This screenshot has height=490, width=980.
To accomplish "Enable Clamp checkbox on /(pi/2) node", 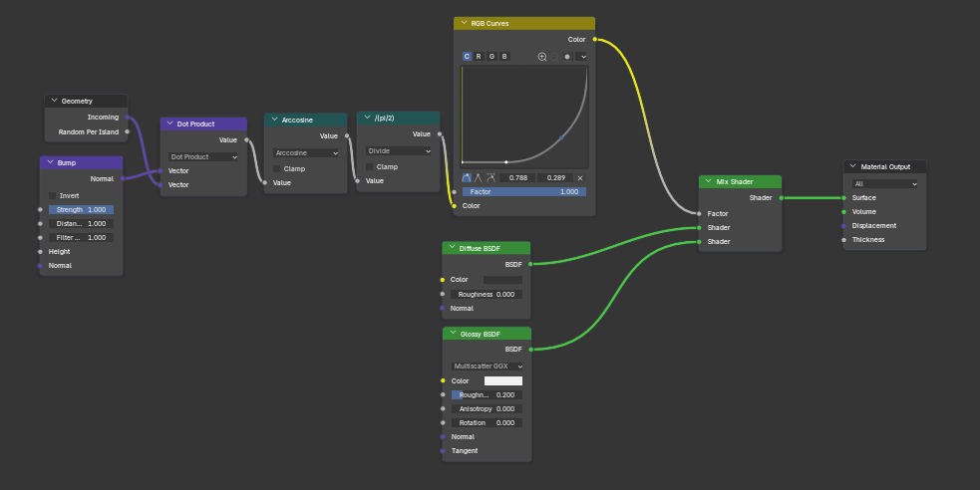I will [370, 166].
